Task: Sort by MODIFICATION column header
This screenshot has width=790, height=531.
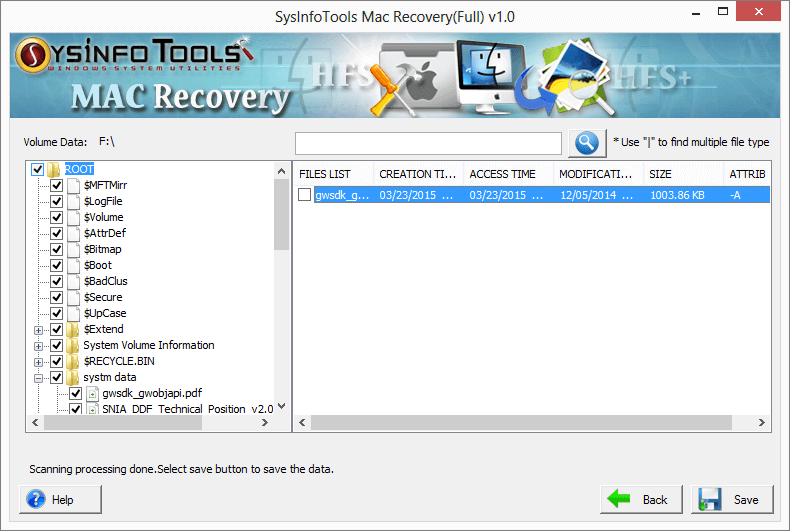Action: tap(599, 174)
